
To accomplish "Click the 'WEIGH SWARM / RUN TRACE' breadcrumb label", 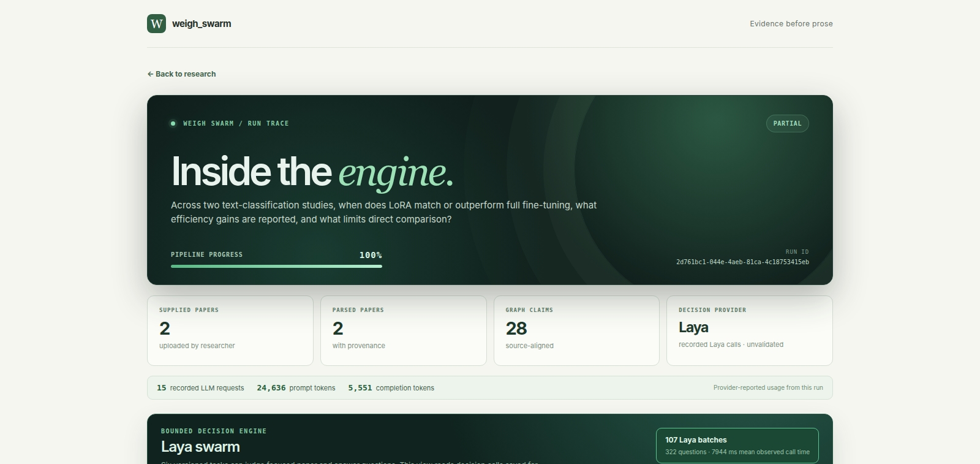I will coord(236,124).
